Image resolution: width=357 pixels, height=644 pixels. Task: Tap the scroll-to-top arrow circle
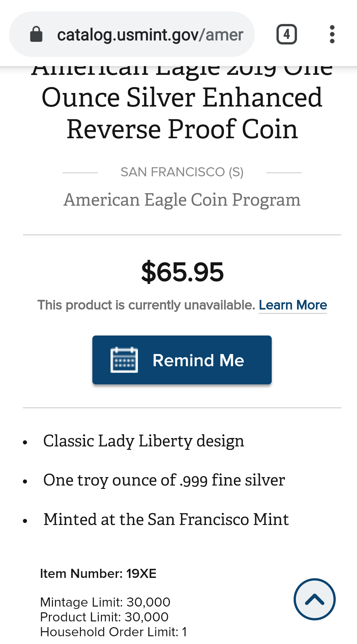315,599
